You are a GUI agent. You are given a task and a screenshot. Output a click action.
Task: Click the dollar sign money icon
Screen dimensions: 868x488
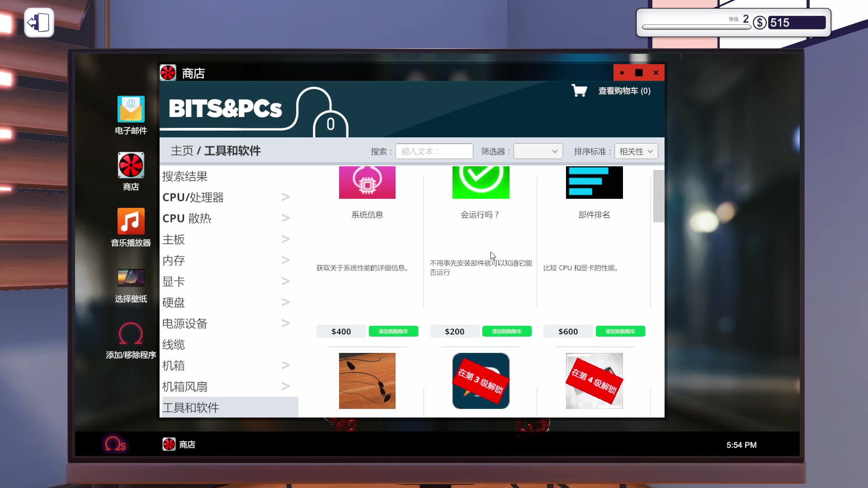tap(760, 23)
